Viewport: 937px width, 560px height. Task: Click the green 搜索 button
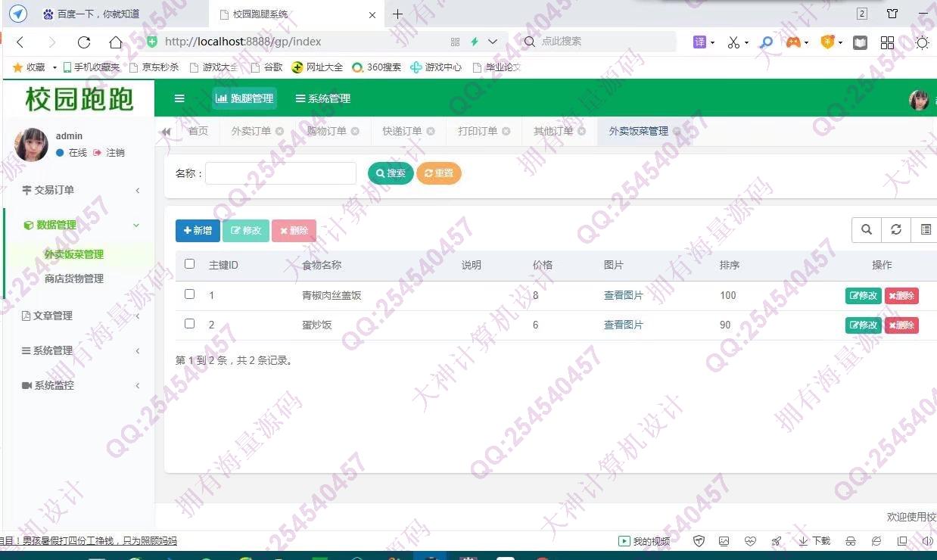tap(391, 173)
